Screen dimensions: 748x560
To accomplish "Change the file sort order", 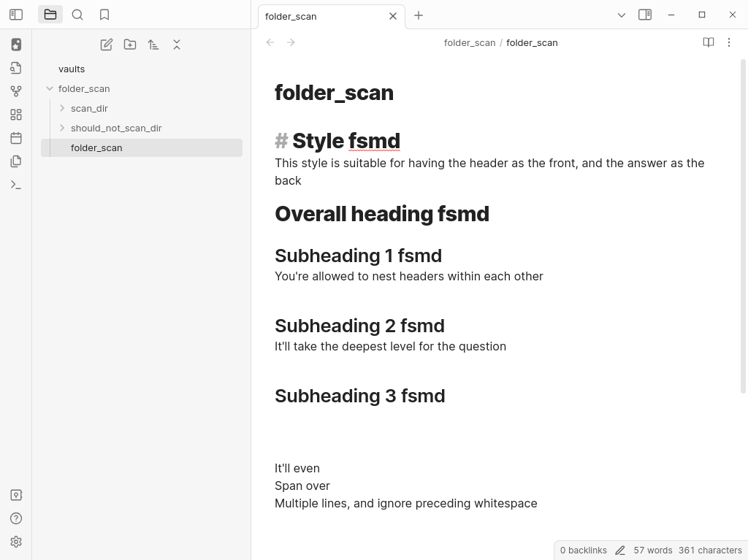I will 153,45.
